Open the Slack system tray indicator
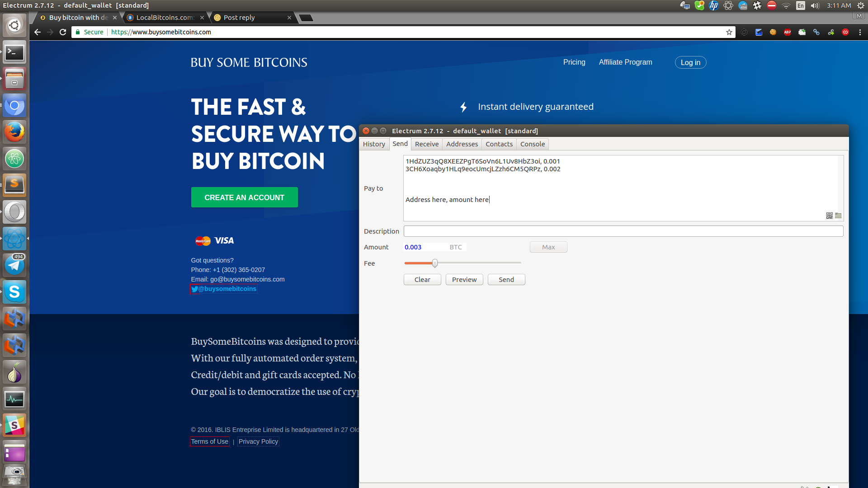Screen dimensions: 868x488 point(757,5)
